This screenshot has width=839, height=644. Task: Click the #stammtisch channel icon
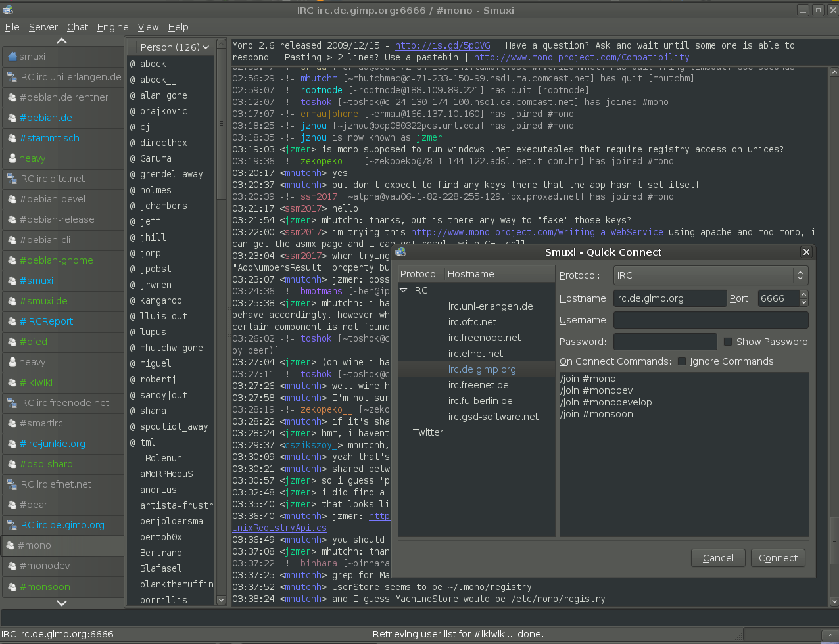click(12, 138)
